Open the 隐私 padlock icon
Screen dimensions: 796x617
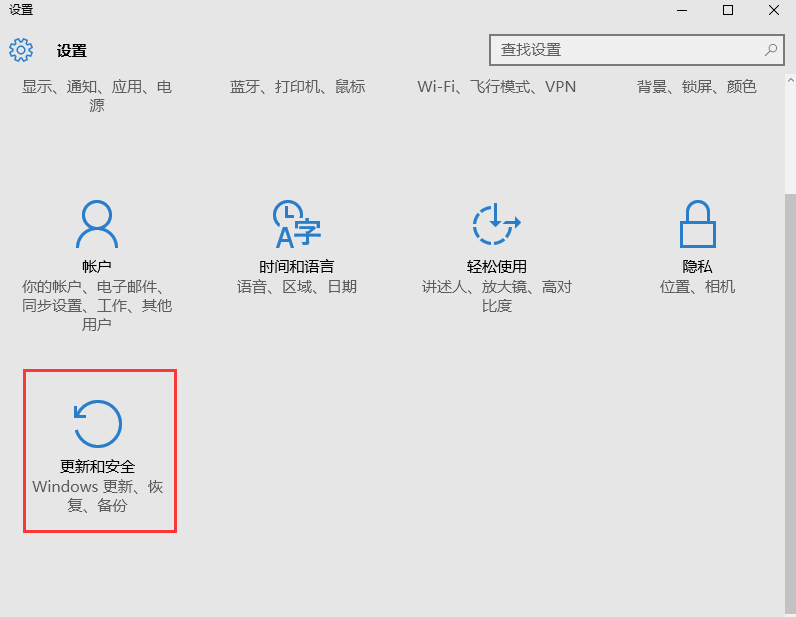point(697,224)
